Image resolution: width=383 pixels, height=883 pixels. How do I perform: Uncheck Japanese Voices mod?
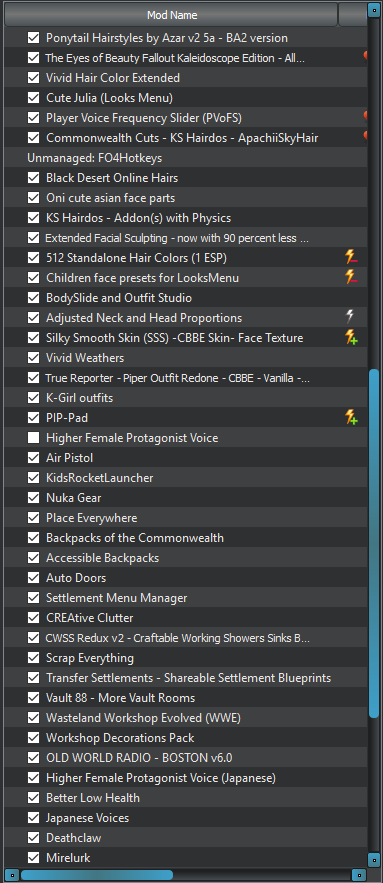click(34, 818)
